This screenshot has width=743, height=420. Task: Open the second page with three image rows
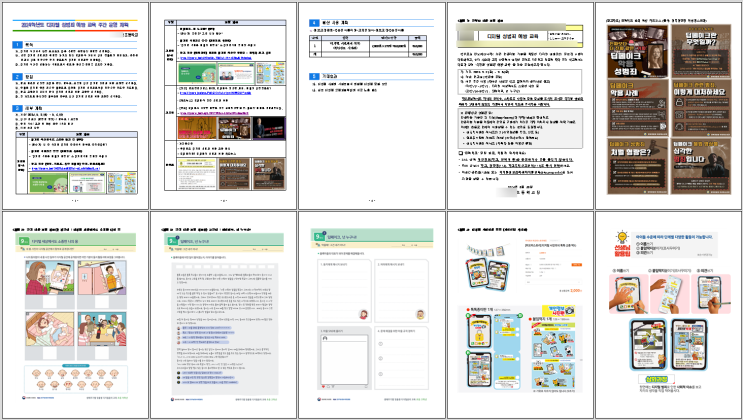pos(223,106)
